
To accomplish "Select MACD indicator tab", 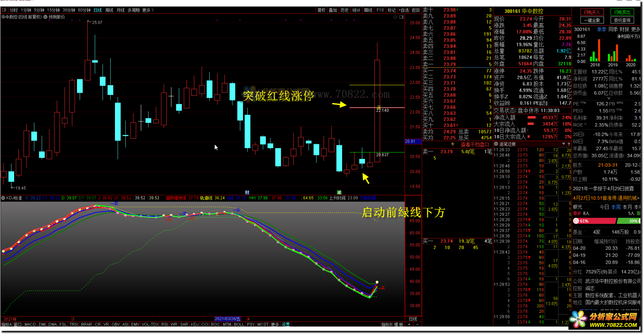I will click(x=30, y=324).
